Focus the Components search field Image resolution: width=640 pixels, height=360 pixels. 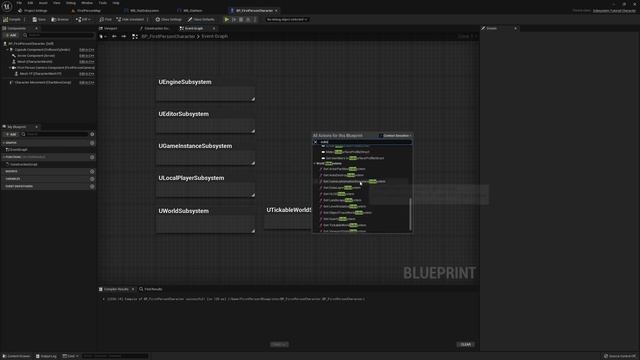[x=59, y=36]
